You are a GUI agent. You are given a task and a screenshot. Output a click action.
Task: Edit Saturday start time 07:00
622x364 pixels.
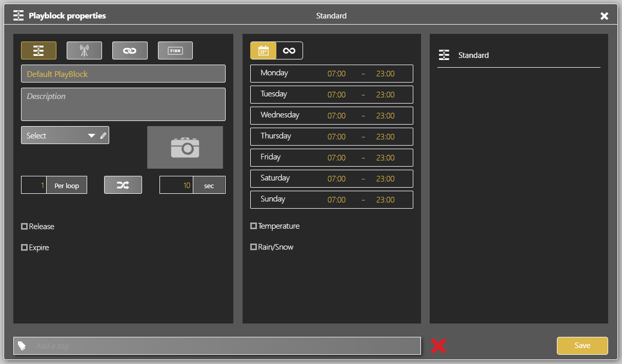336,179
